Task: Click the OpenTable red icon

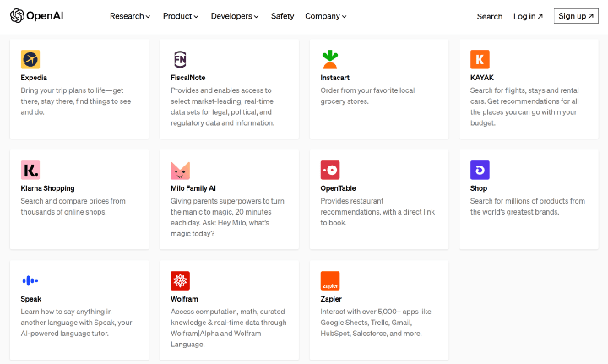Action: pos(330,171)
